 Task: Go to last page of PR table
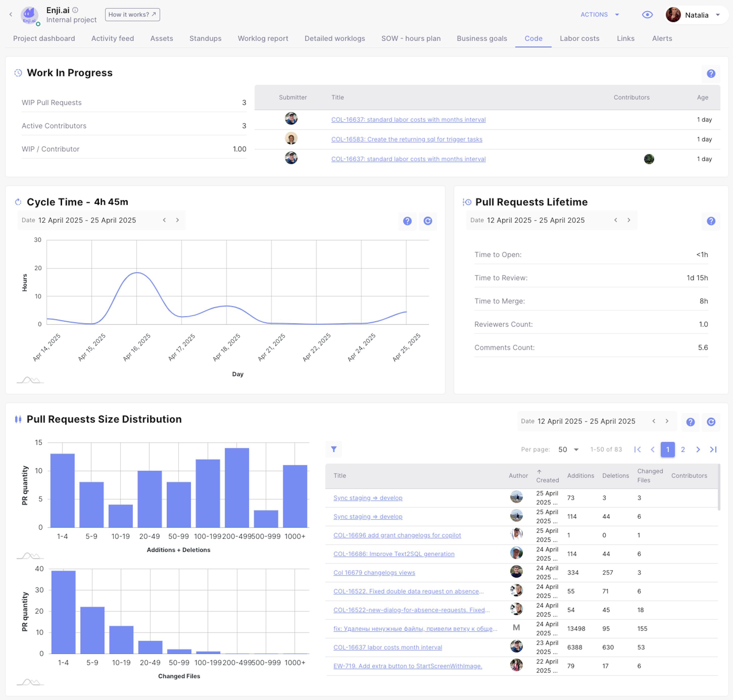click(x=713, y=449)
